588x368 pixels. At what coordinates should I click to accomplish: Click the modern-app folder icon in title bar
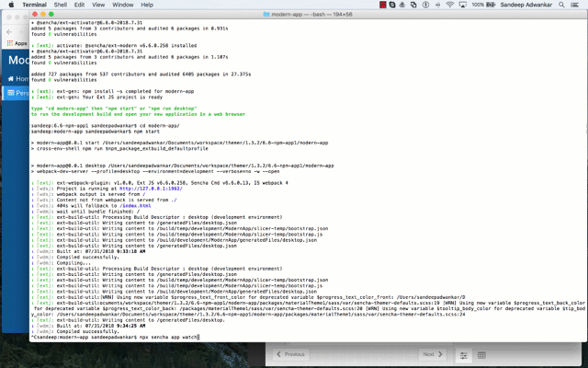point(266,15)
